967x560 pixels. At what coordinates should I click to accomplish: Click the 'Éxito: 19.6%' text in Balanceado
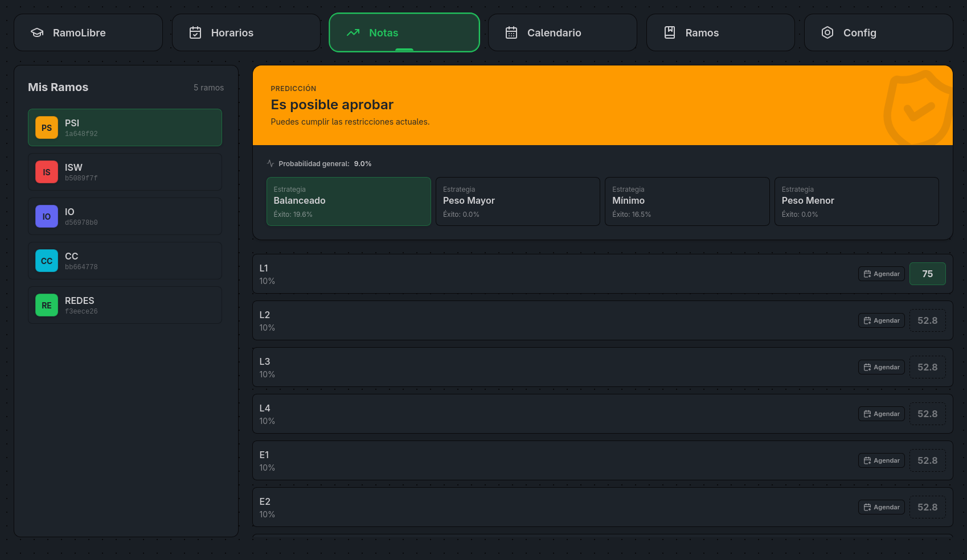(x=293, y=215)
